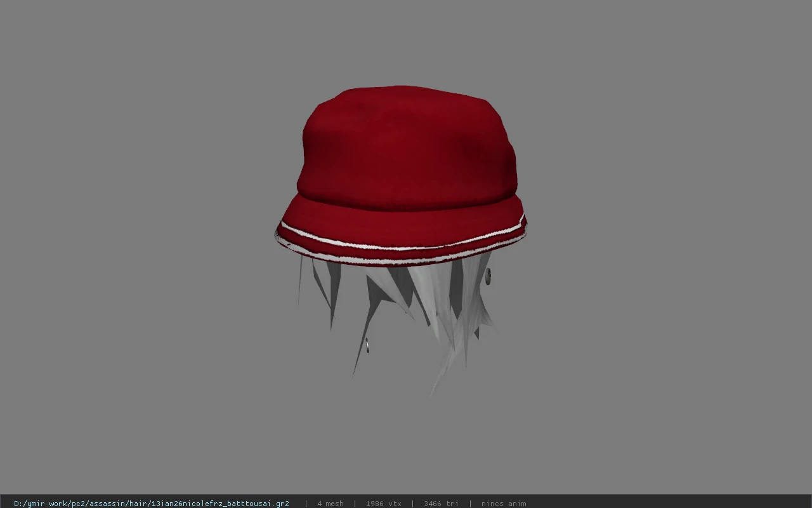Select the red hat model in viewport

click(x=401, y=175)
